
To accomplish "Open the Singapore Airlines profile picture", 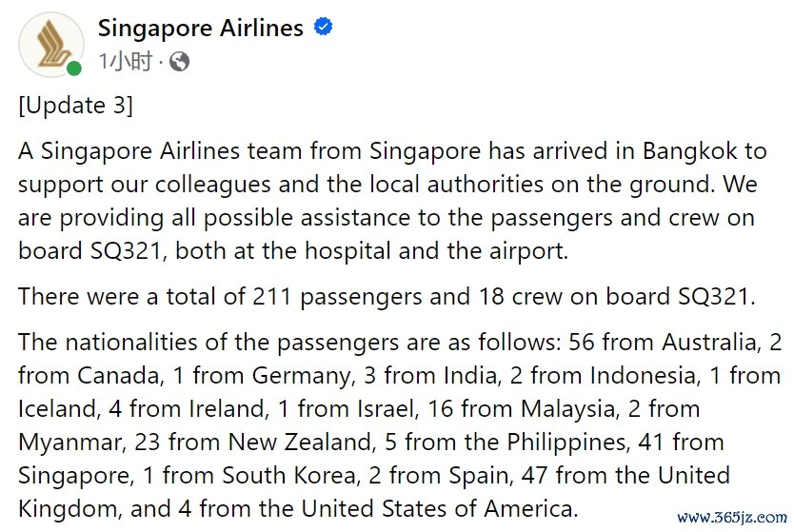I will 51,45.
